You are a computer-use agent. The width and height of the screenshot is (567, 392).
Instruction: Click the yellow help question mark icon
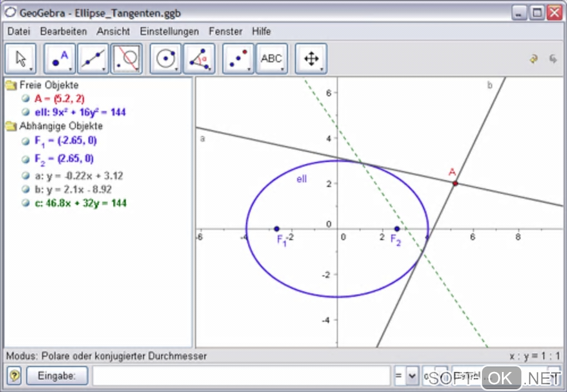point(14,376)
